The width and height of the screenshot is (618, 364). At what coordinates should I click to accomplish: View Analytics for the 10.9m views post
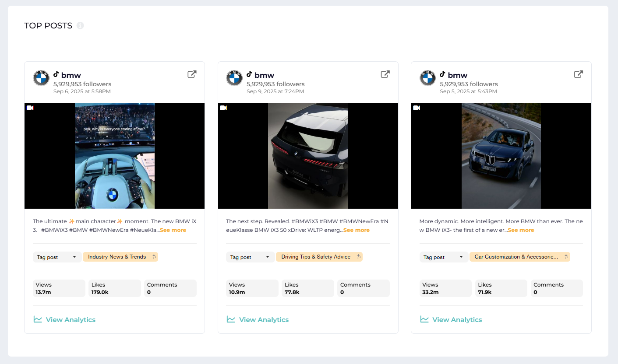click(258, 320)
